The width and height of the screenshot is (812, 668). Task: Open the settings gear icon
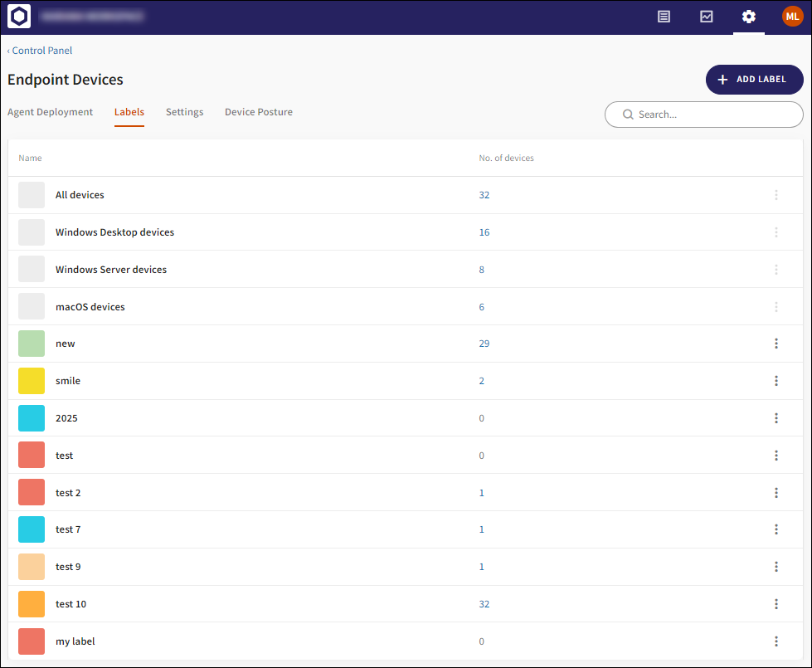(x=749, y=17)
